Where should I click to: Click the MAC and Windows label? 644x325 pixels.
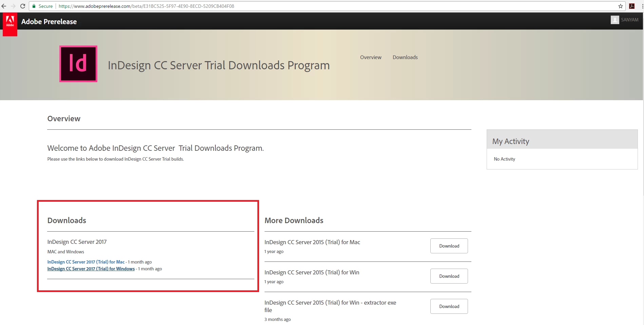pyautogui.click(x=65, y=252)
